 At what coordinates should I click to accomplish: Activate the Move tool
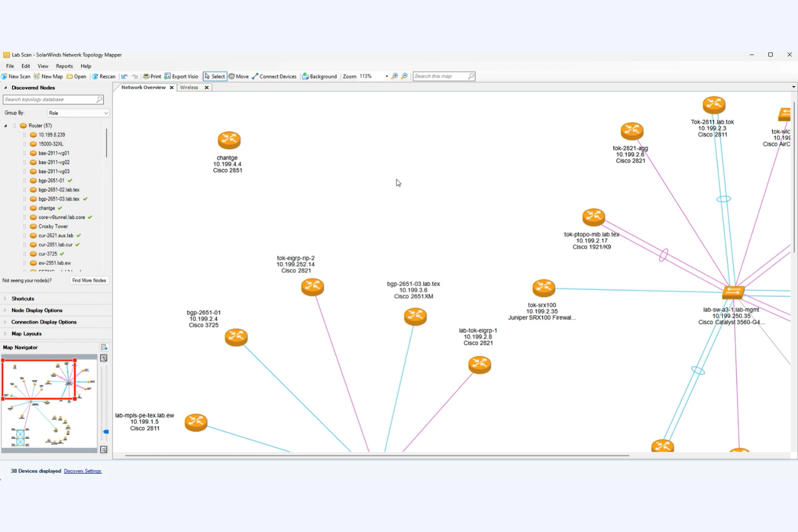[239, 76]
